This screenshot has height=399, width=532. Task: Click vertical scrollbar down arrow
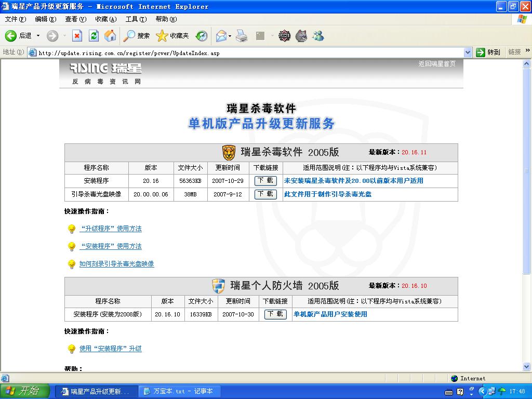pyautogui.click(x=527, y=366)
